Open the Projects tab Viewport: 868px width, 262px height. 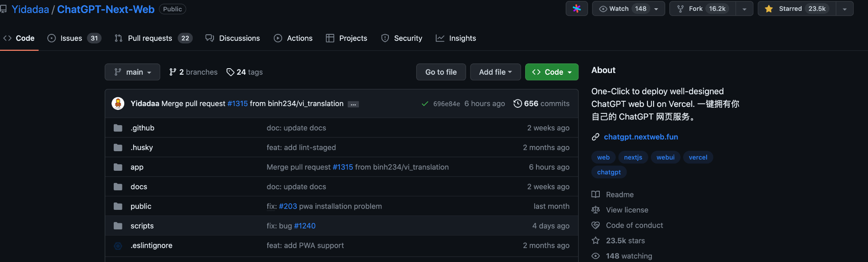346,38
